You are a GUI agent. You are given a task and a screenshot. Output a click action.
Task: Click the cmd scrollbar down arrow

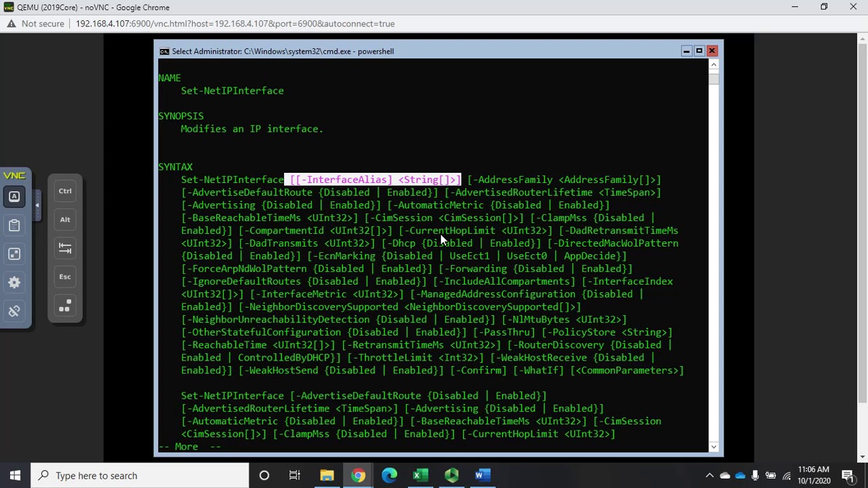point(713,447)
